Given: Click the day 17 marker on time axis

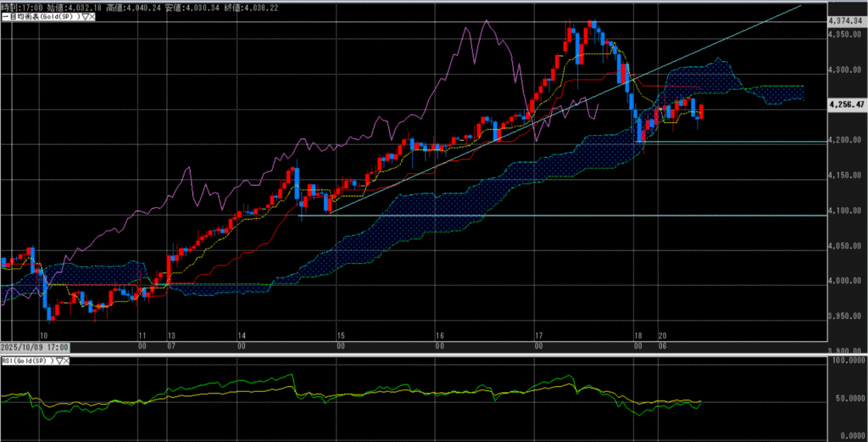Looking at the screenshot, I should pyautogui.click(x=537, y=336).
